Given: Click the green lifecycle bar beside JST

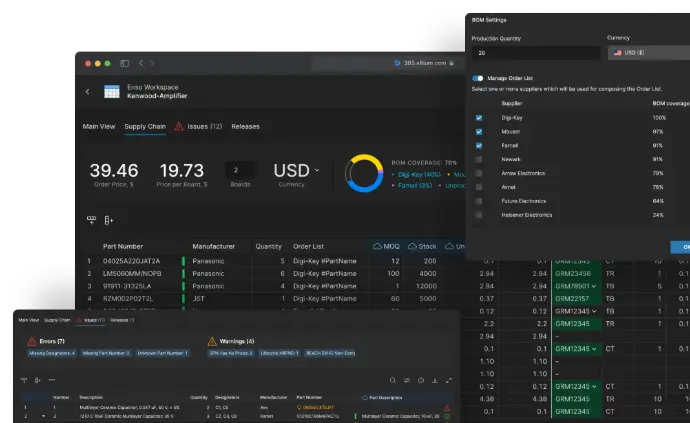Looking at the screenshot, I should point(184,299).
